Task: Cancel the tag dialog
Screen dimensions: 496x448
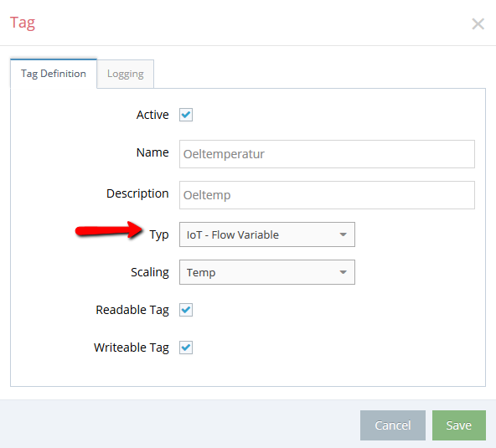Action: tap(393, 425)
